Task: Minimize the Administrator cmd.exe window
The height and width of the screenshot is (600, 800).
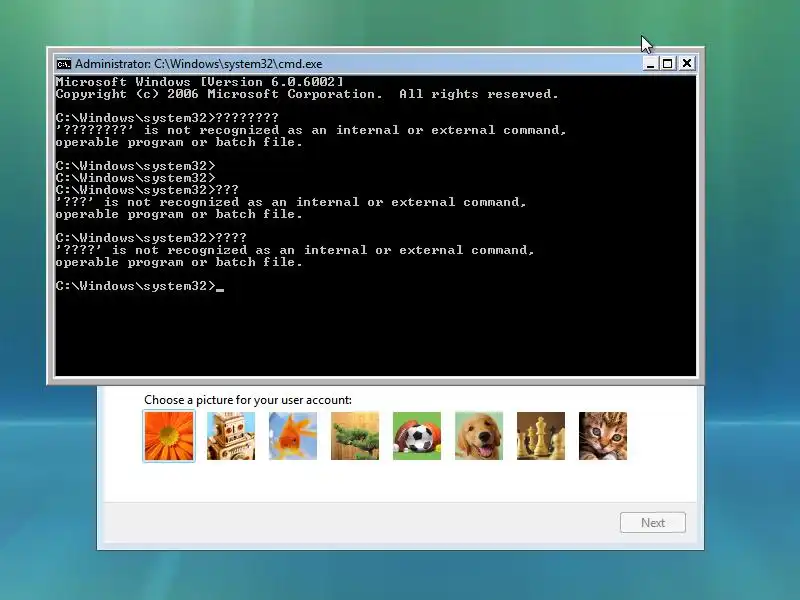Action: tap(650, 63)
